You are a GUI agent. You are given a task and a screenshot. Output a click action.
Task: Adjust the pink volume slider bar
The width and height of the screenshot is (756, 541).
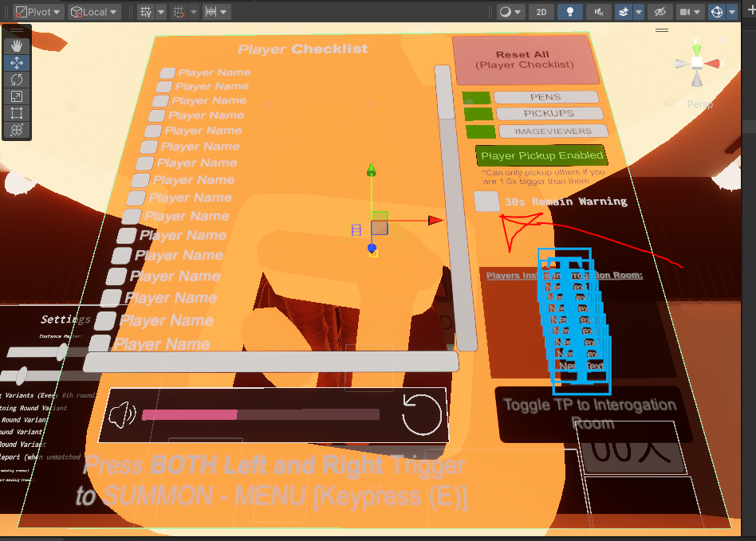(x=260, y=415)
